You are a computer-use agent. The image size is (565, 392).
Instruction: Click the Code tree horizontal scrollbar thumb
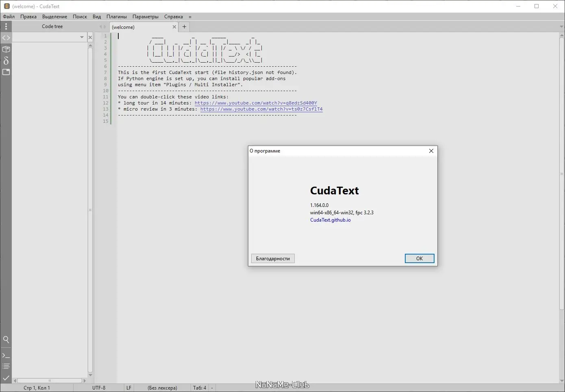(x=50, y=381)
